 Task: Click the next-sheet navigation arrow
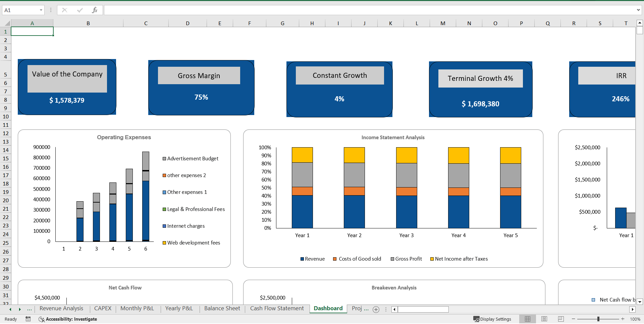pyautogui.click(x=20, y=309)
